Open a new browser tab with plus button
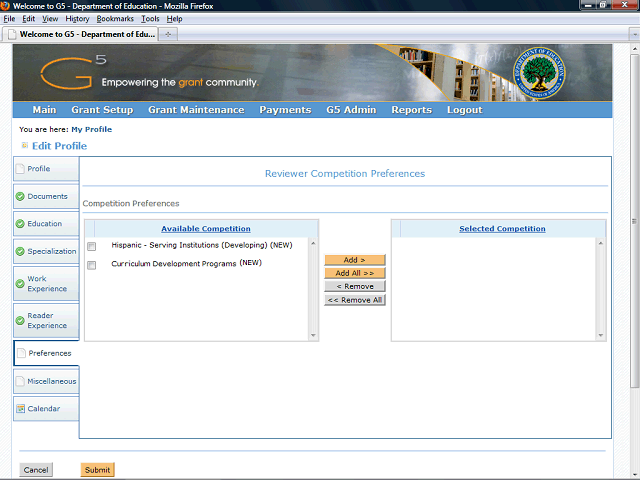This screenshot has height=480, width=640. (169, 34)
